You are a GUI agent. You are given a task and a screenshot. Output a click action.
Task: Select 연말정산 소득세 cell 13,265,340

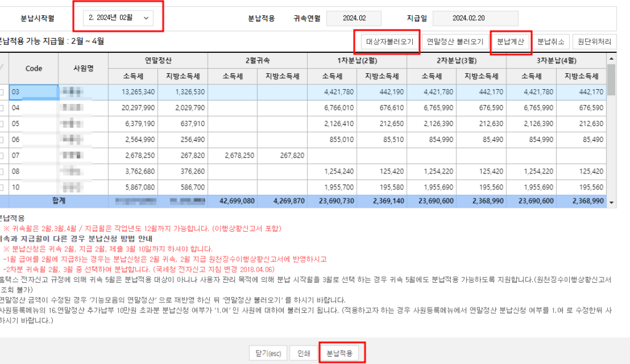coord(134,92)
